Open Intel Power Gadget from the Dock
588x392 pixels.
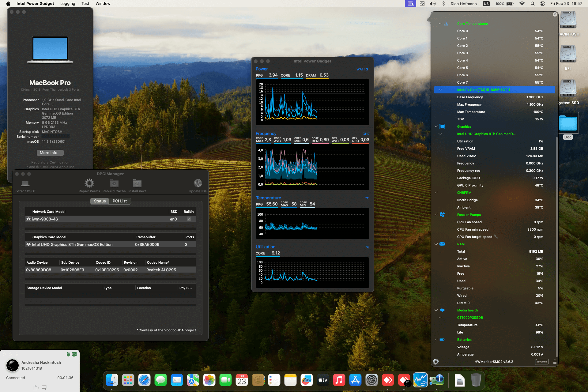[x=420, y=380]
